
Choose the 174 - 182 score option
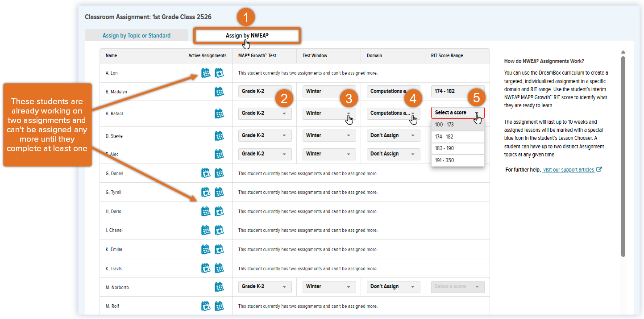pyautogui.click(x=457, y=137)
